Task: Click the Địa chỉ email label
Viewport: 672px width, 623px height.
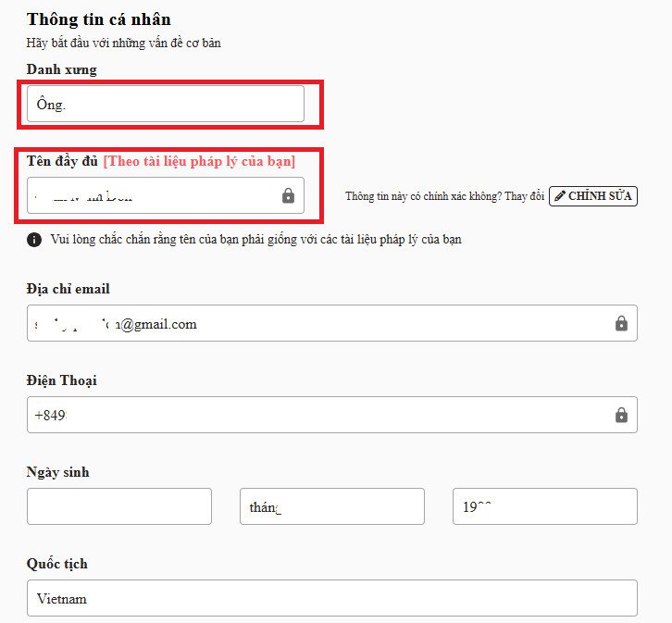Action: click(68, 289)
